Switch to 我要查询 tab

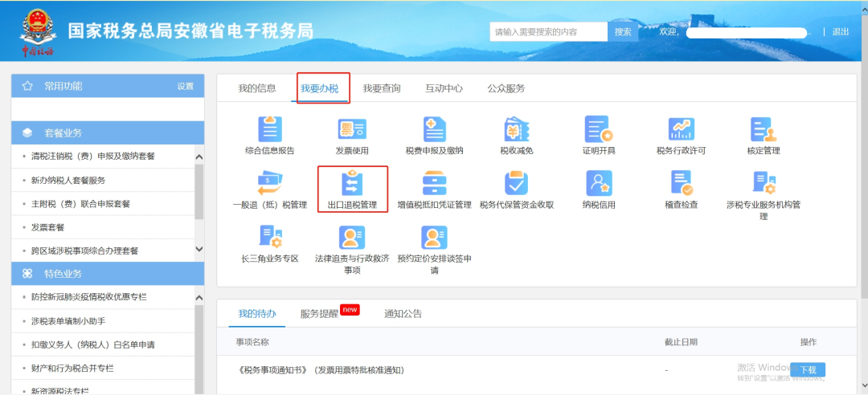382,88
